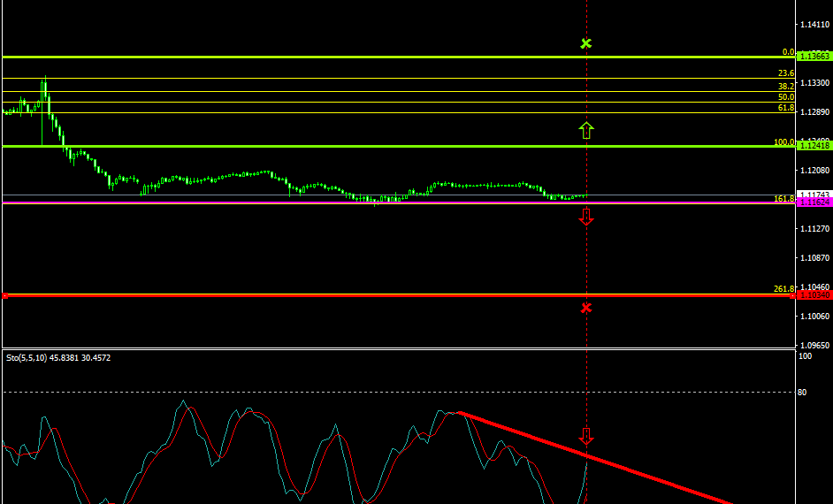Screen dimensions: 833x504
Task: Select the red down arrow in the stochastic panel
Action: point(585,436)
